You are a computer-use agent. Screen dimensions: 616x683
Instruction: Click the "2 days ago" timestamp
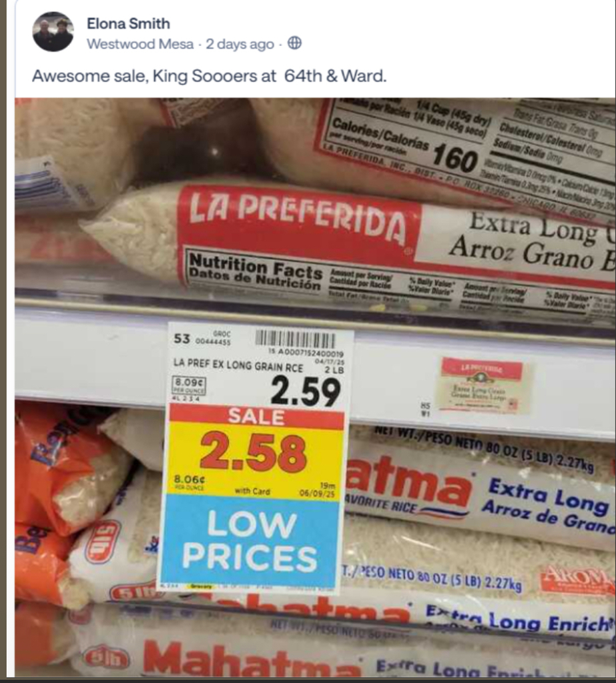pyautogui.click(x=240, y=45)
